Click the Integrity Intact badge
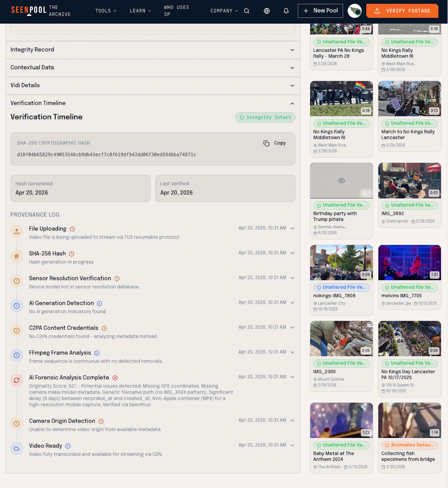 coord(265,117)
